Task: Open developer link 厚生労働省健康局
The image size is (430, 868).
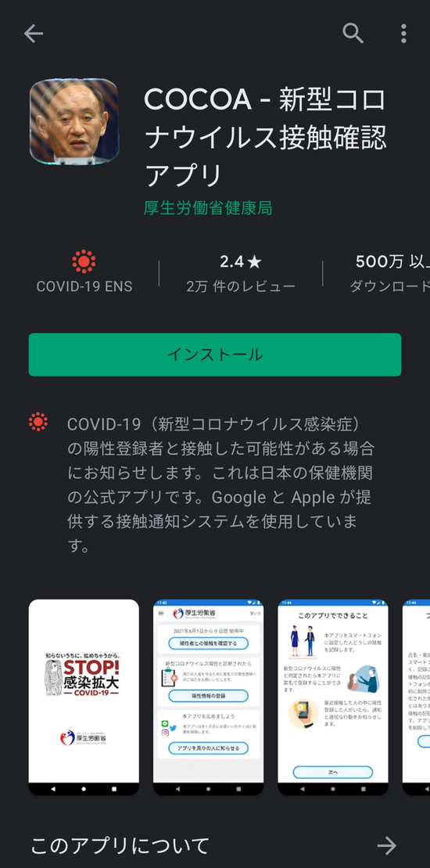Action: click(x=208, y=208)
